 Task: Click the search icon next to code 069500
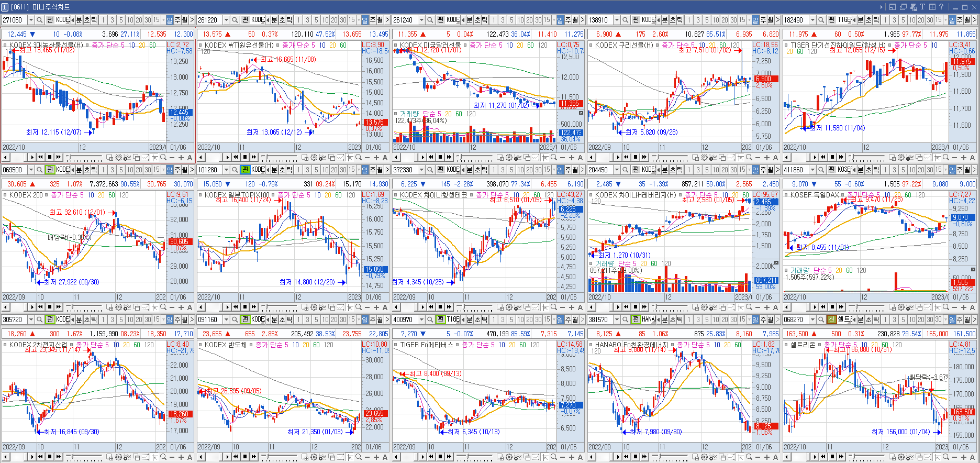39,170
